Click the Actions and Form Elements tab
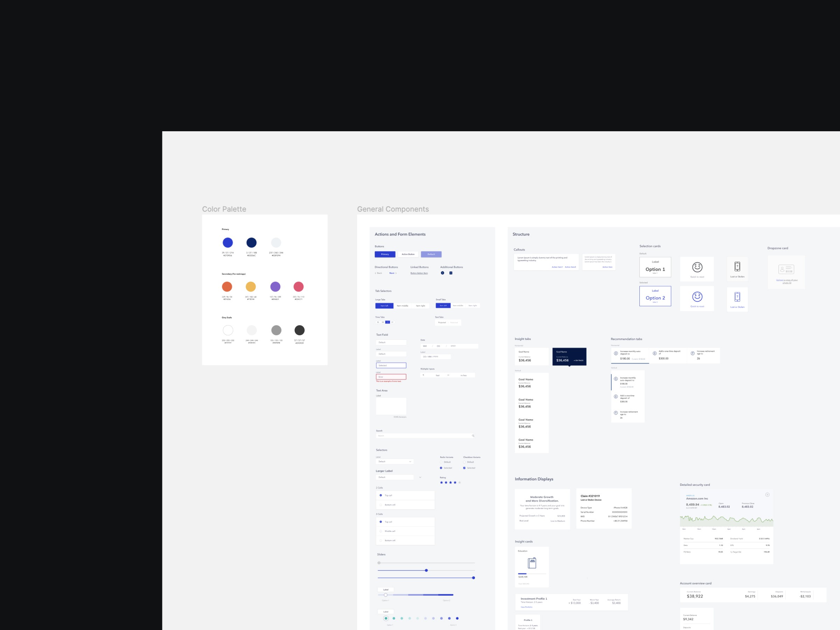 tap(399, 233)
